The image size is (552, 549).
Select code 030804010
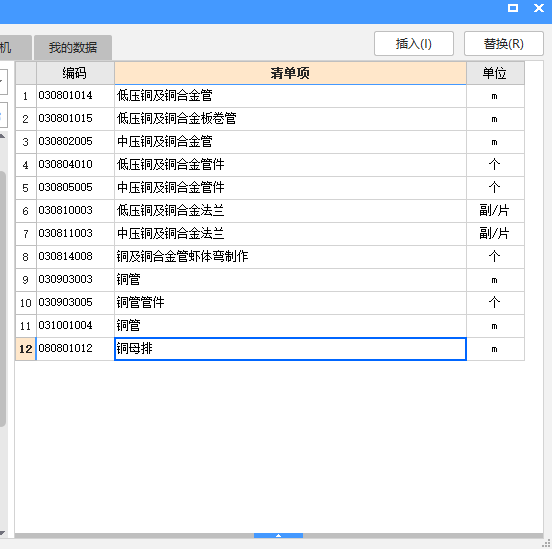tap(65, 164)
